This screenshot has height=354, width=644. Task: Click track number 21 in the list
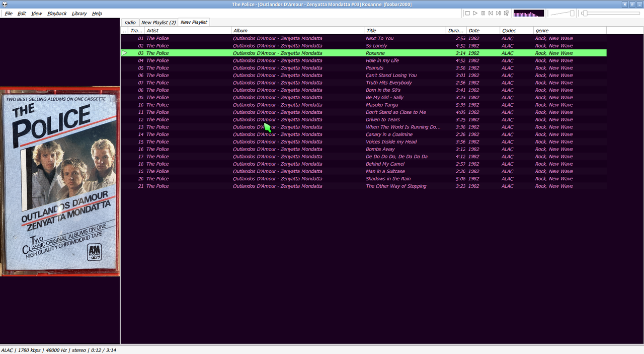point(141,186)
